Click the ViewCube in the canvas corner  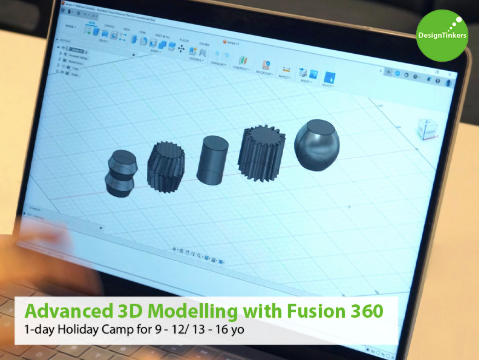[x=427, y=129]
